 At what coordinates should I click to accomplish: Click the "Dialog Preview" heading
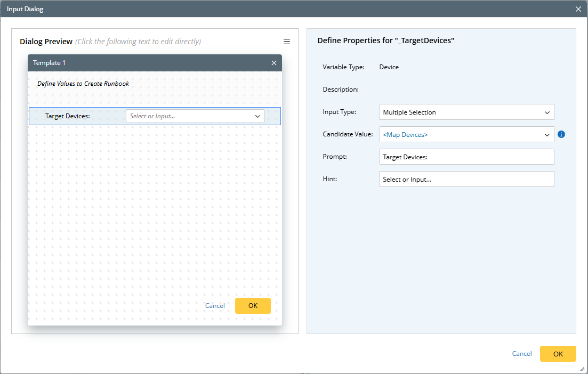(x=46, y=42)
